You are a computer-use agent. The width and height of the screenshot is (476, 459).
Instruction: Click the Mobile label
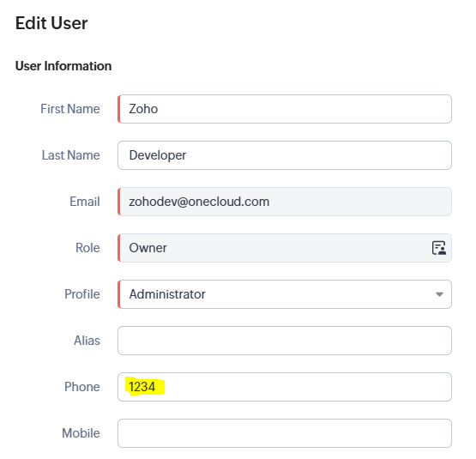point(81,433)
